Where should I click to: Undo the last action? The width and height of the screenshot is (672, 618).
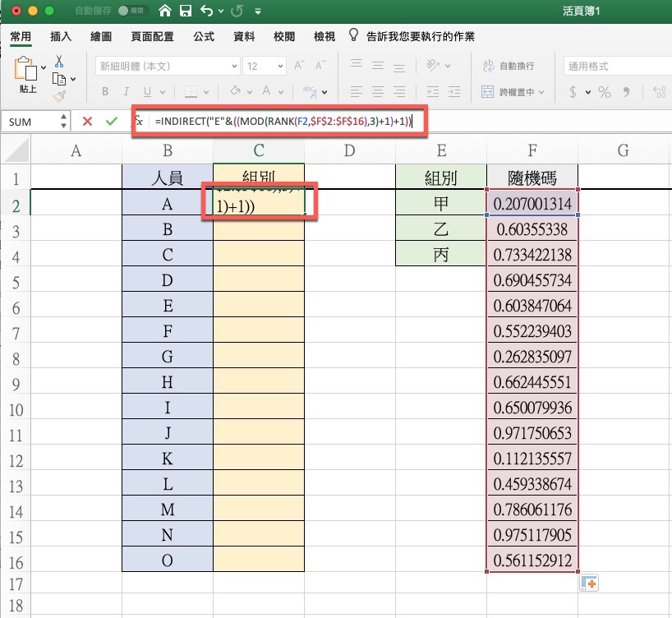(x=206, y=12)
